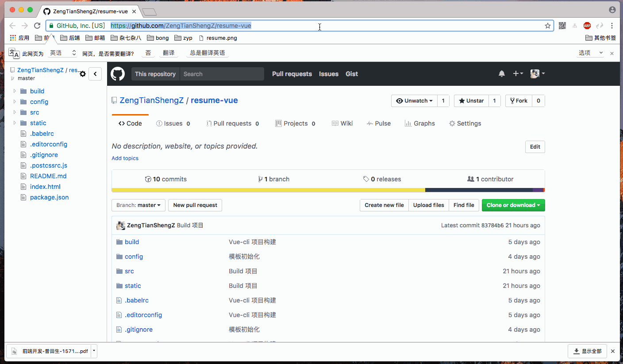Go back to previous page

[12, 26]
